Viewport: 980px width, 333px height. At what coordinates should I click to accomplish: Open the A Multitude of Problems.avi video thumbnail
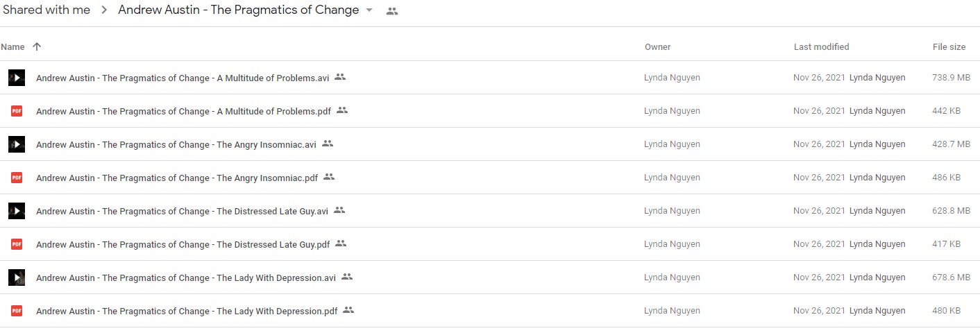coord(17,78)
